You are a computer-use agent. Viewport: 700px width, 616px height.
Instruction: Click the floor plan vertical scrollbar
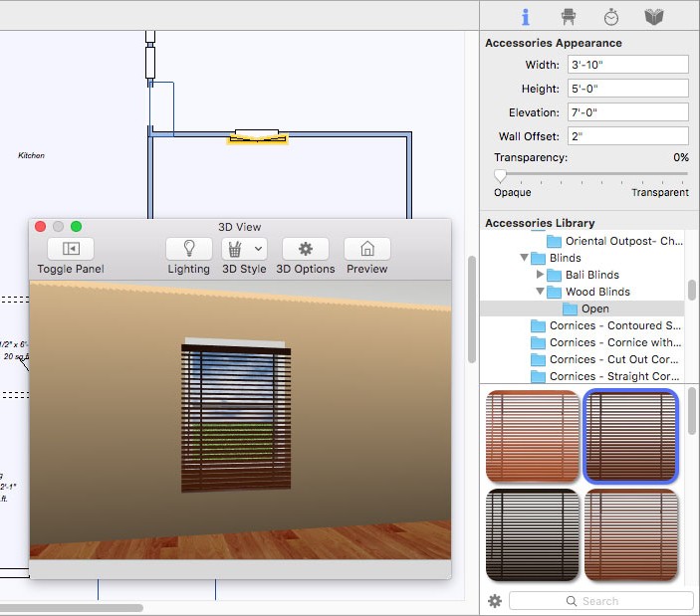(471, 309)
